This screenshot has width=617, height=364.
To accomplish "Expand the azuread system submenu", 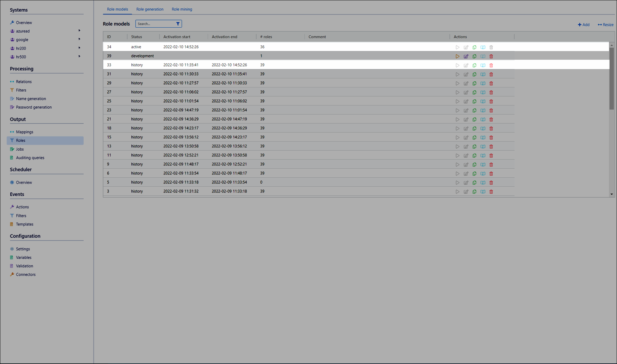I will [79, 31].
